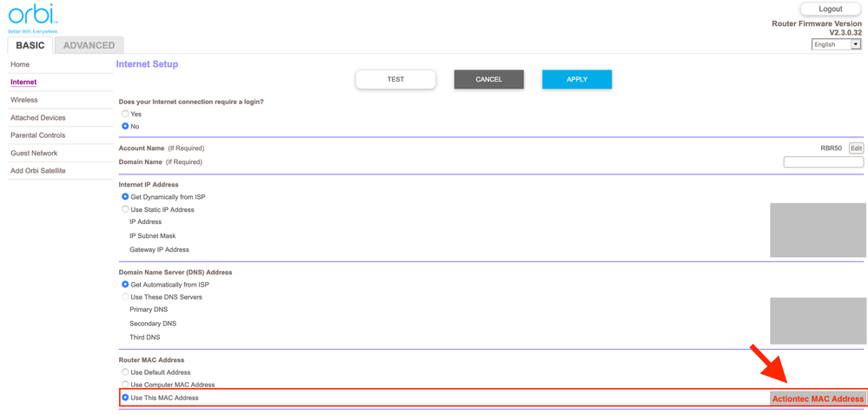Switch to the ADVANCED tab
Viewport: 868px width, 415px height.
pos(89,45)
